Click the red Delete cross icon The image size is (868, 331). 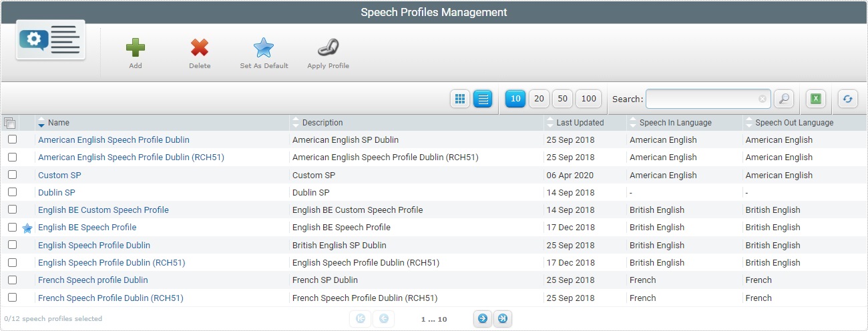[x=200, y=48]
